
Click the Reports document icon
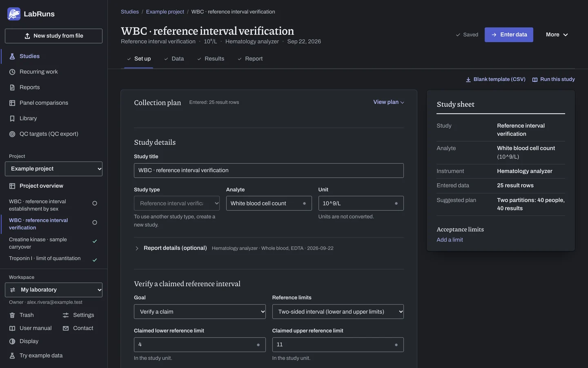coord(12,88)
